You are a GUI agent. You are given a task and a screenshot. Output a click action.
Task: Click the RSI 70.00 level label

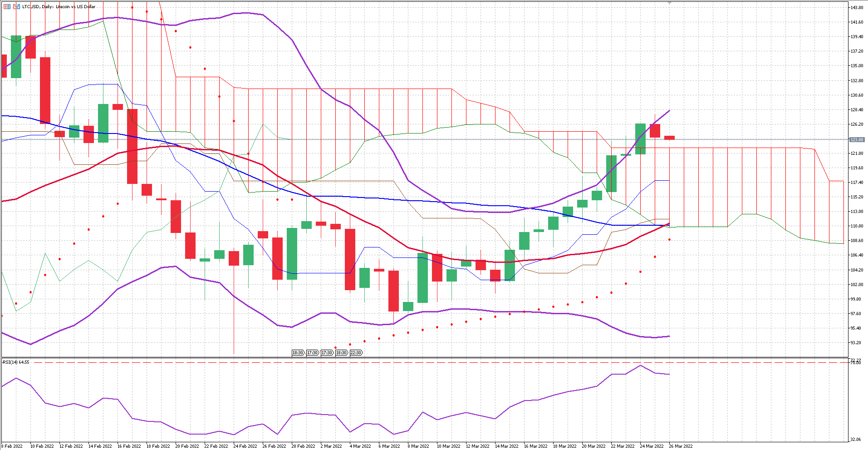coord(856,363)
